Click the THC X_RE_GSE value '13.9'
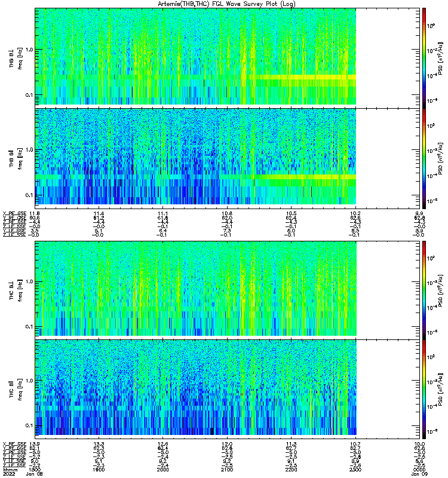Image resolution: width=448 pixels, height=478 pixels. (x=35, y=444)
